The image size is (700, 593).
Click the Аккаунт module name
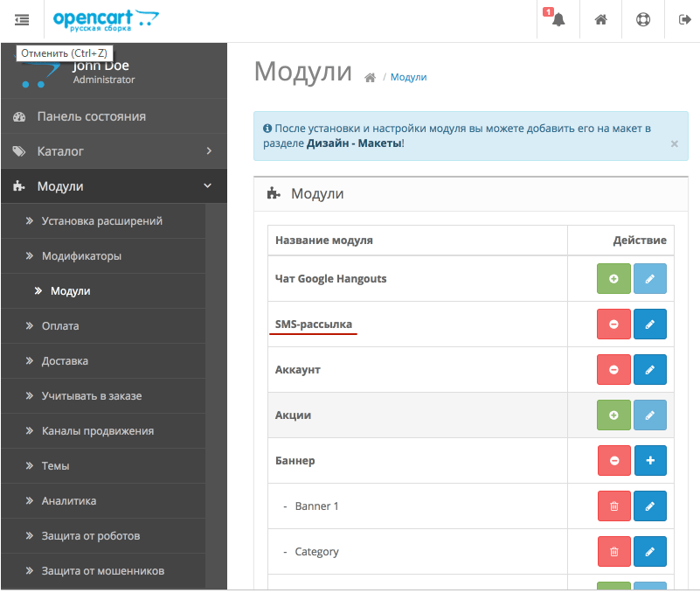coord(298,370)
